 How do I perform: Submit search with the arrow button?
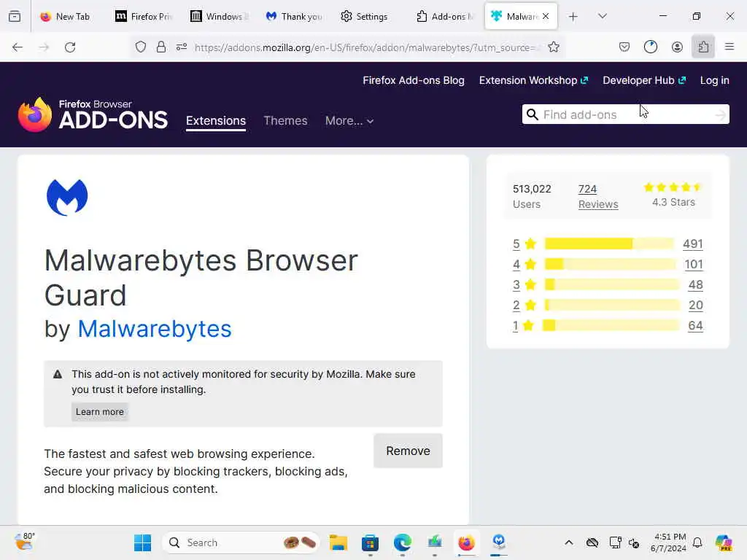(x=720, y=114)
